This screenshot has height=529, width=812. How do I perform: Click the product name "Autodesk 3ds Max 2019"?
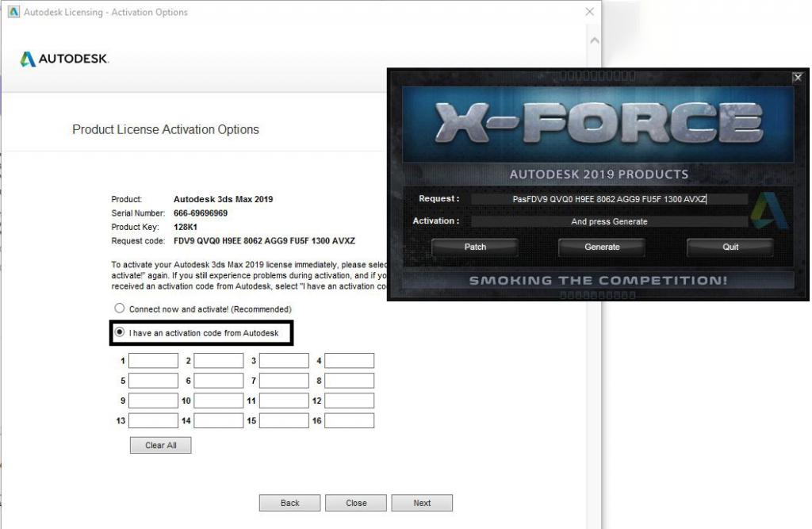click(x=223, y=199)
